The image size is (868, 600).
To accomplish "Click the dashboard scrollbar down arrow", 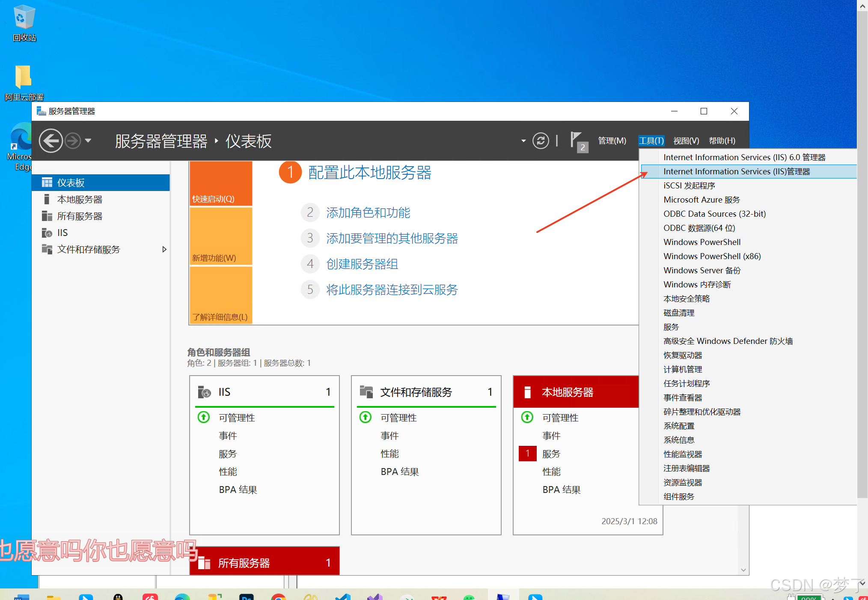I will pos(743,570).
